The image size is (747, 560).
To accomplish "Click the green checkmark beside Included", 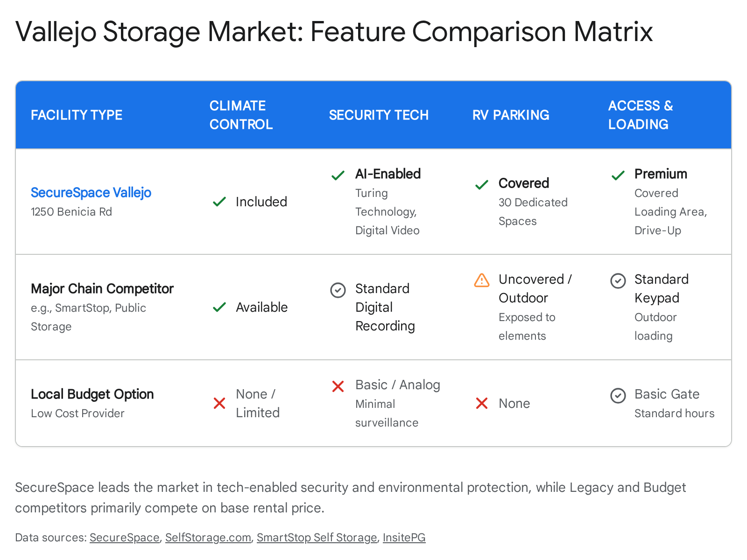I will 219,202.
